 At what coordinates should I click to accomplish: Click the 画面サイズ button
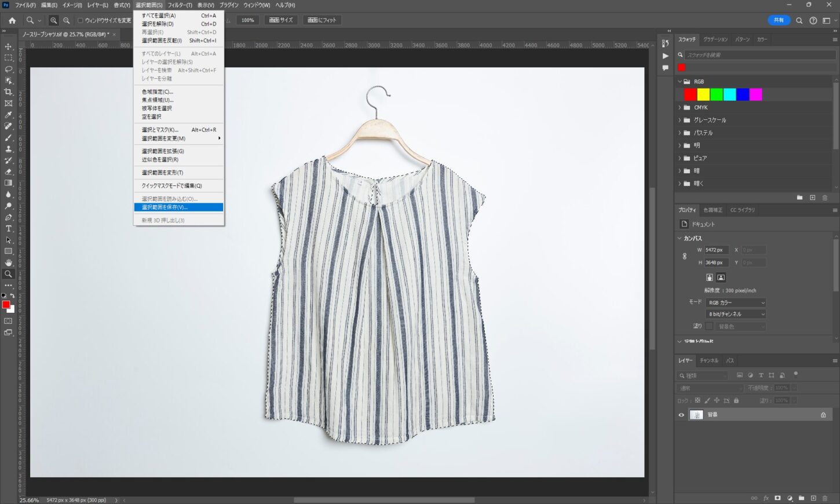pos(281,20)
